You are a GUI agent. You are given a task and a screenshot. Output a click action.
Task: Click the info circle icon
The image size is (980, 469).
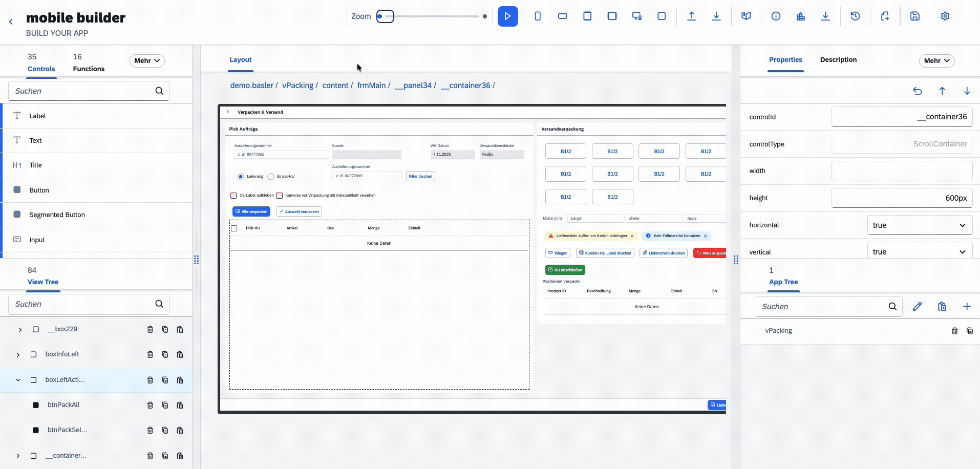776,16
